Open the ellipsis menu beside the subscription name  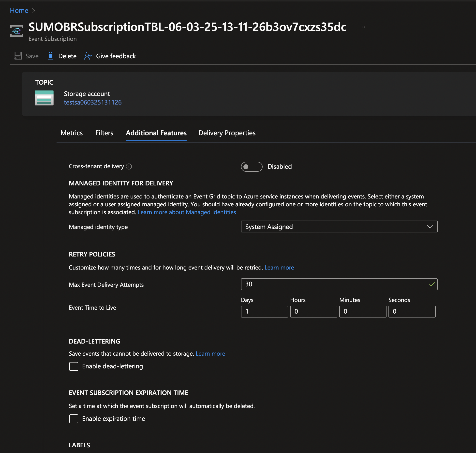point(362,27)
